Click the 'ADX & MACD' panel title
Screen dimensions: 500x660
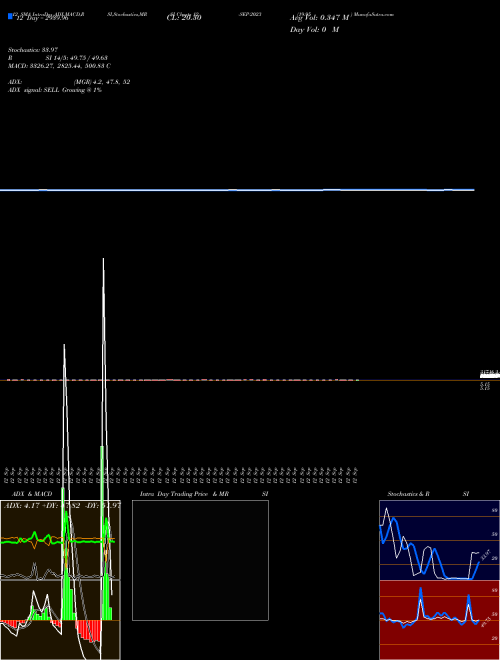tap(32, 494)
